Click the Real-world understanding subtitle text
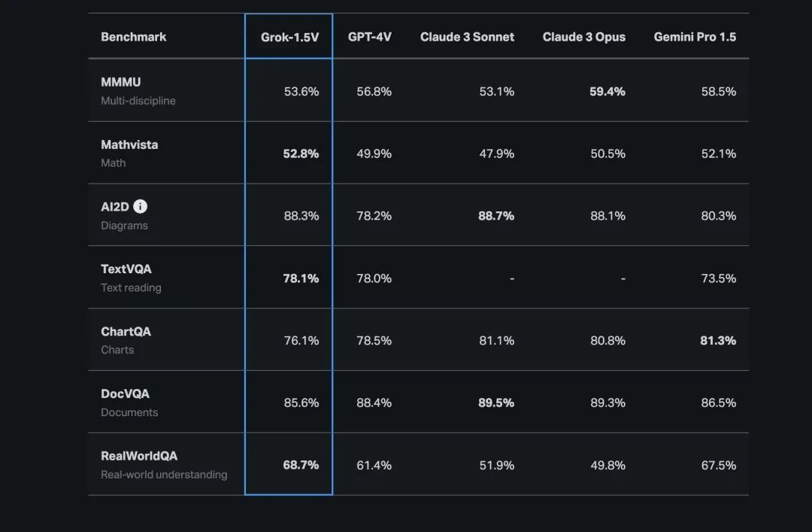Screen dimensions: 812x532 pos(164,475)
